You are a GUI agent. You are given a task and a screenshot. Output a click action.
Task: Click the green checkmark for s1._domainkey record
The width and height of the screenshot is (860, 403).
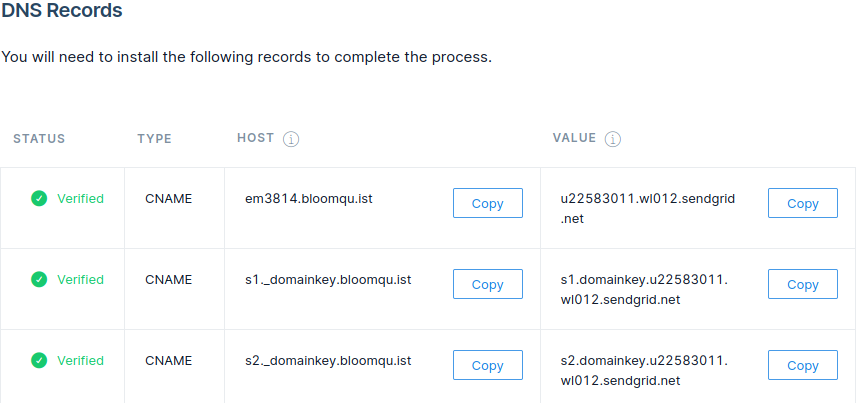pos(39,280)
